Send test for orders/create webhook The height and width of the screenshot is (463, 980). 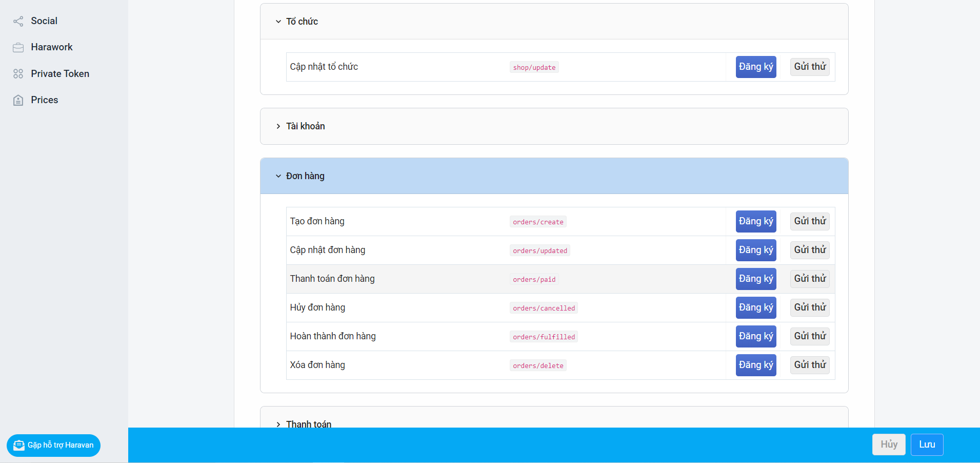(x=810, y=221)
